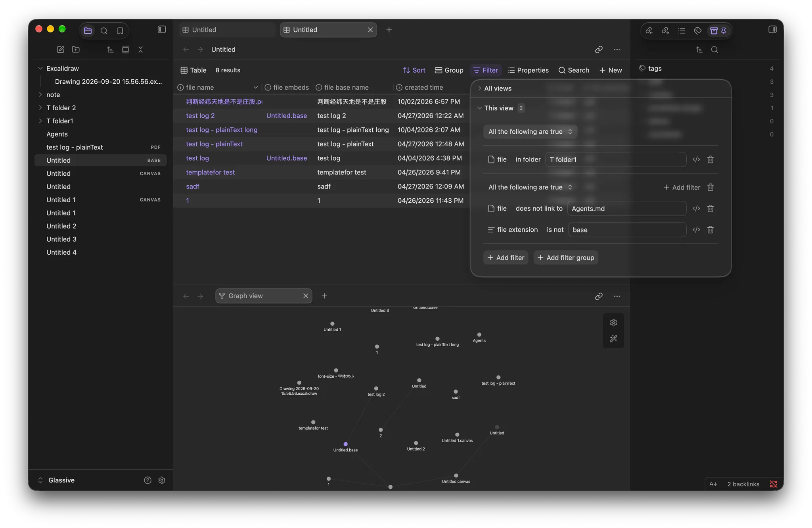Toggle auto-reveal current file icon

(x=125, y=50)
